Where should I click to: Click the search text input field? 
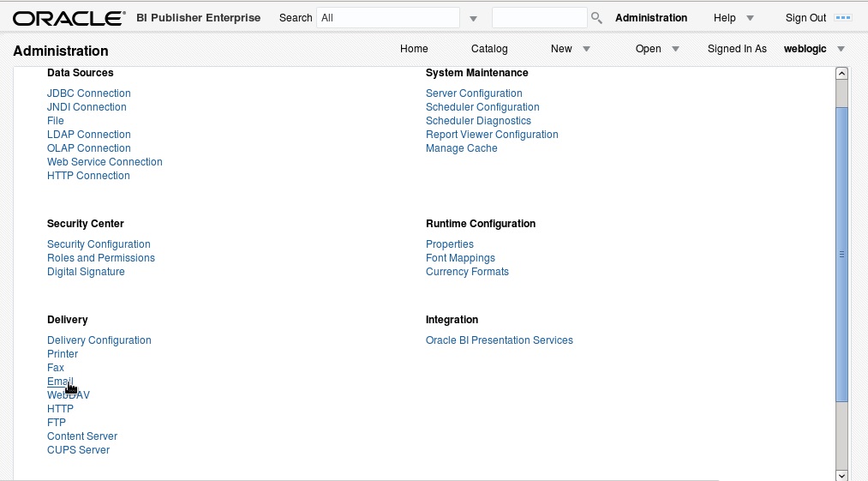point(539,18)
